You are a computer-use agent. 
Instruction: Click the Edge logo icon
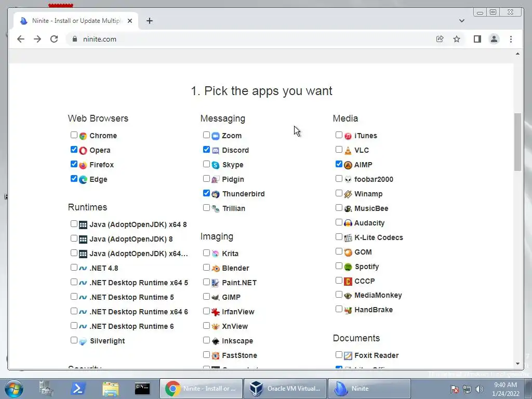(83, 180)
